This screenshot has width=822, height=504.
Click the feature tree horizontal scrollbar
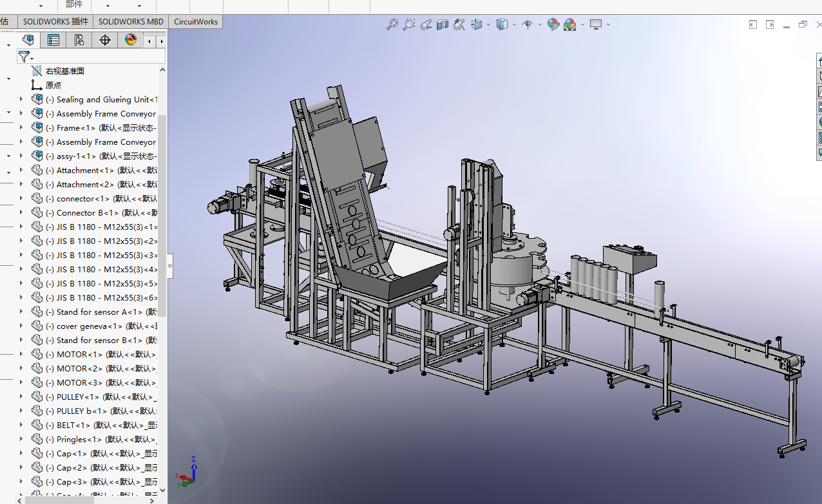click(59, 499)
